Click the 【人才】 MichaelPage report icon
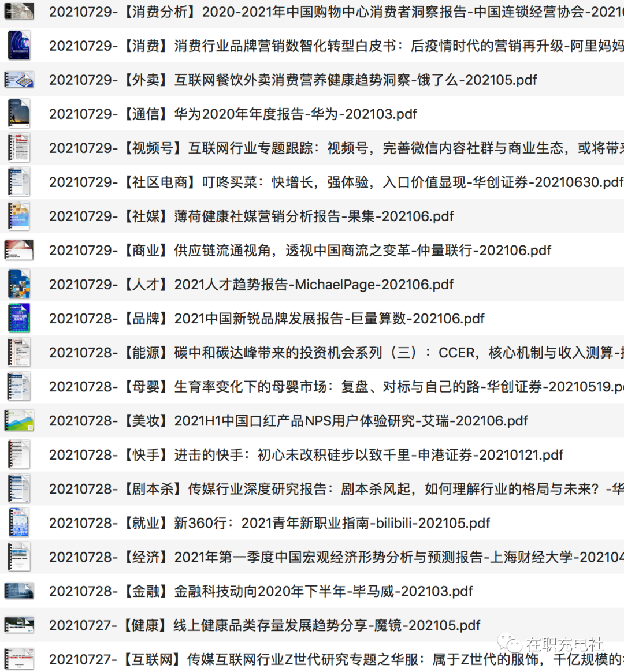 point(19,284)
